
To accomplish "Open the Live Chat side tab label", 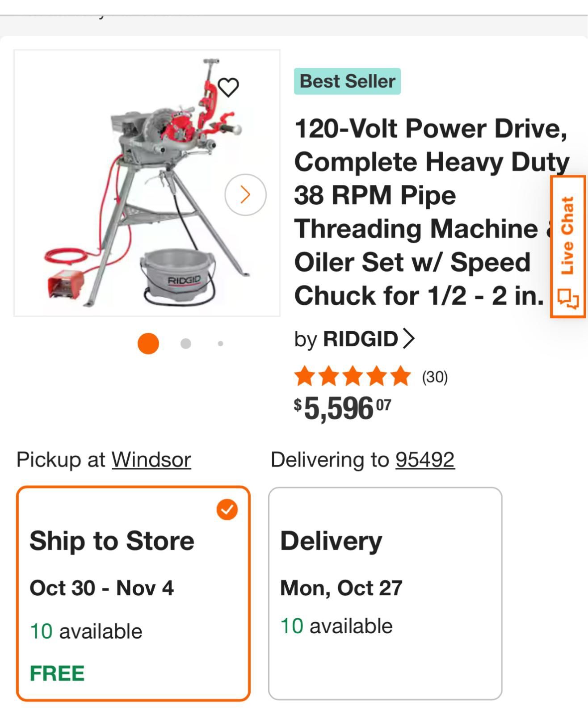I will pyautogui.click(x=567, y=236).
